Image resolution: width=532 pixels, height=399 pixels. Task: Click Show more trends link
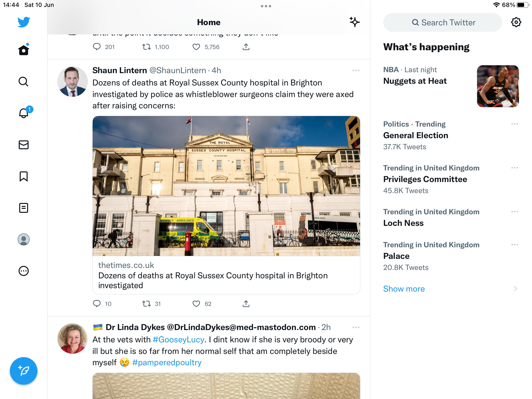[x=404, y=289]
